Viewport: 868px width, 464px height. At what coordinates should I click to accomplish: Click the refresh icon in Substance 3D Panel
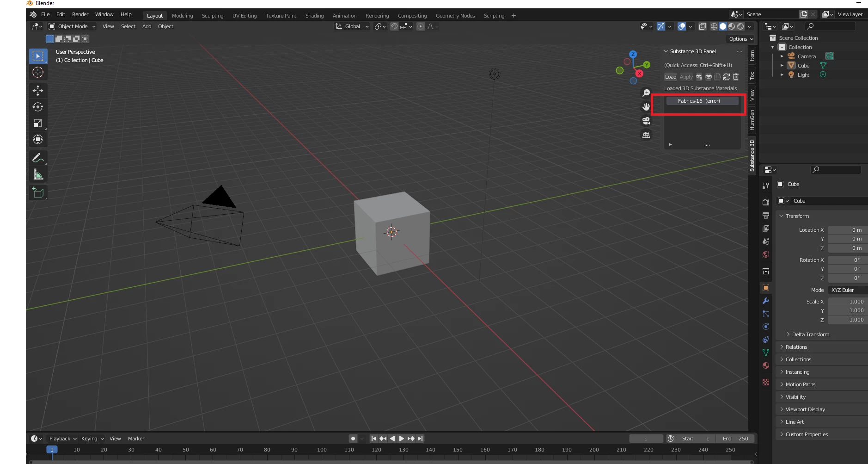click(x=727, y=77)
